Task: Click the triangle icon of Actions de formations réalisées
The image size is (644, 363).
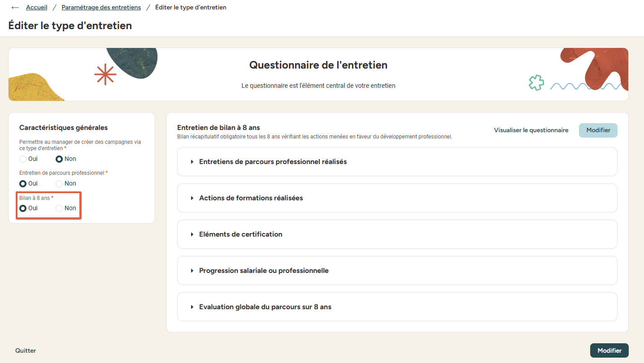Action: [x=192, y=198]
